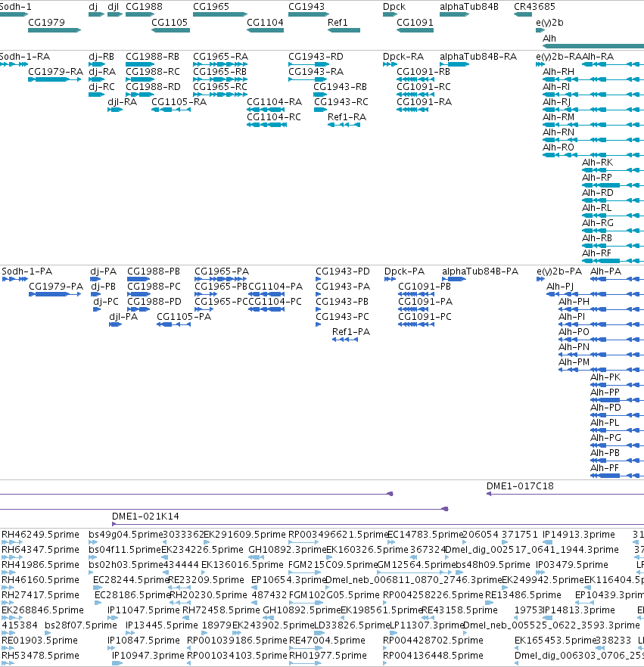644x667 pixels.
Task: Select EST RH53478.5prime
Action: (x=8, y=663)
